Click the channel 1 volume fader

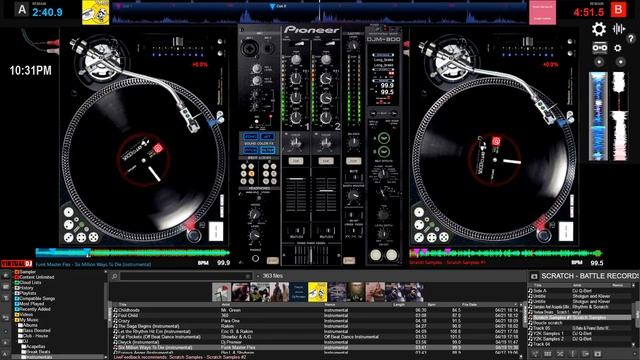click(296, 180)
